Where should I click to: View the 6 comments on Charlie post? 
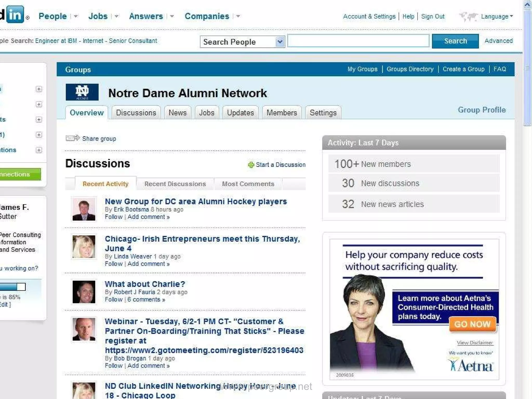click(x=146, y=300)
